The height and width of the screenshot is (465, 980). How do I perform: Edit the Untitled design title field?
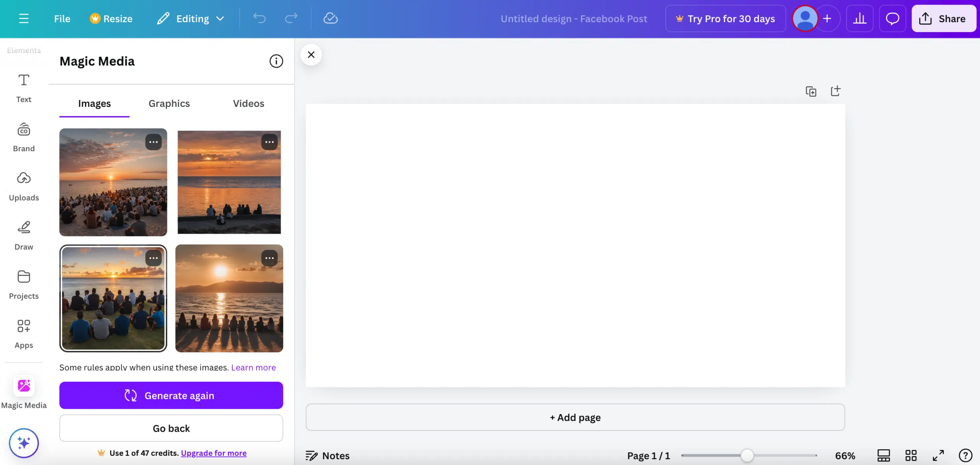573,18
